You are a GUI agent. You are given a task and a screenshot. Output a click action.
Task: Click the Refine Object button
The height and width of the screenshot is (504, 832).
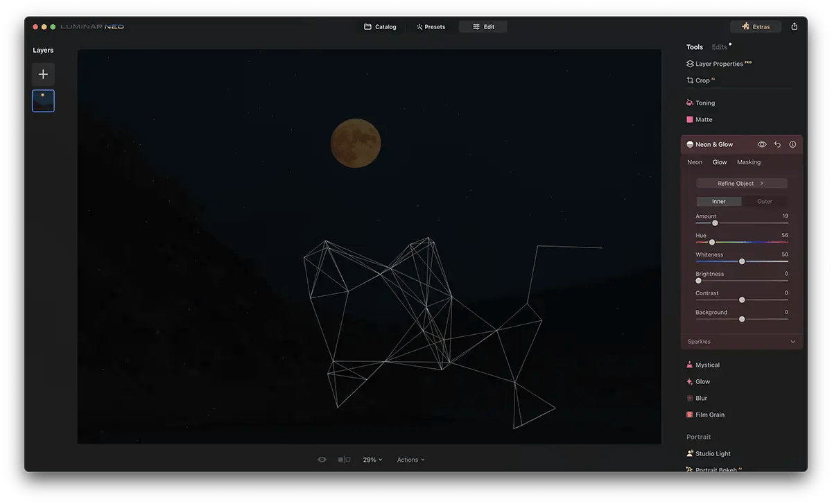point(742,184)
